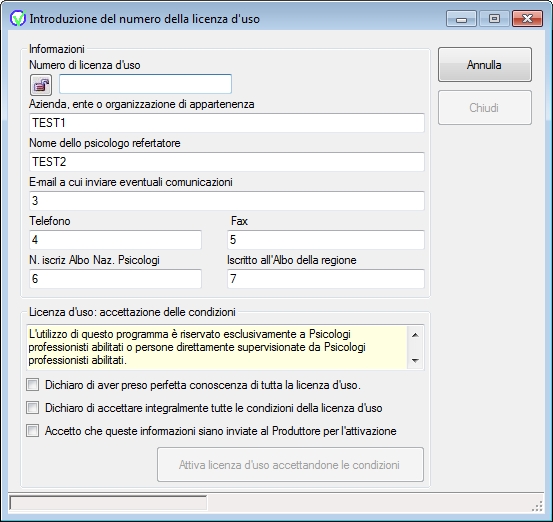
Task: Maximize the license dialog window
Action: coord(494,18)
